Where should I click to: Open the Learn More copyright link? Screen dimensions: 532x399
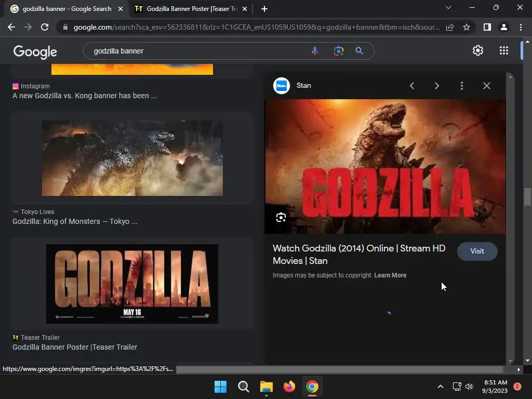tap(390, 275)
